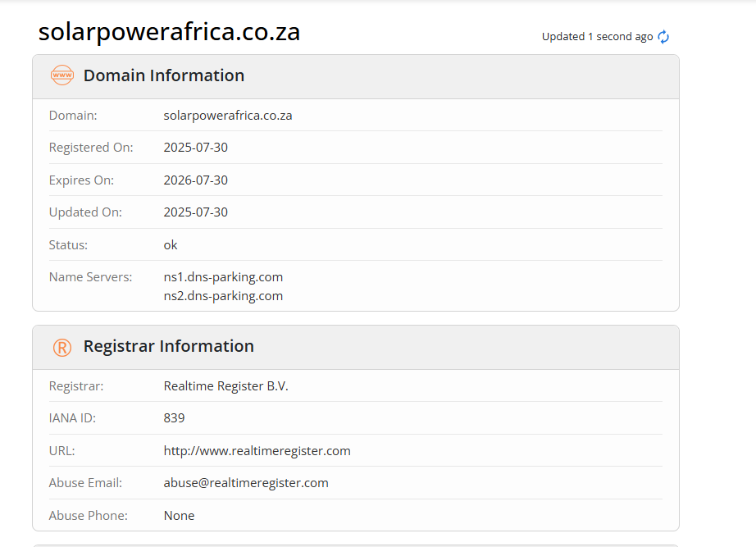
Task: Click the solarpowerafrica.co.za page title
Action: 169,32
